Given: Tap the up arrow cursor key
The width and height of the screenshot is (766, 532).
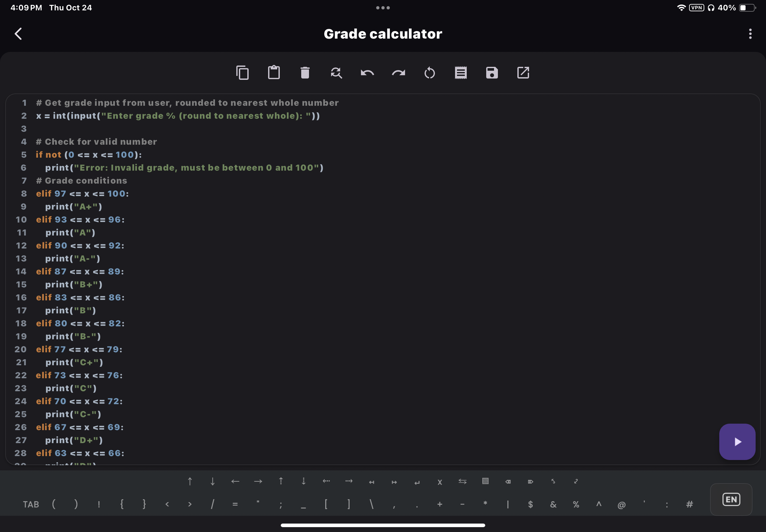Looking at the screenshot, I should click(190, 481).
